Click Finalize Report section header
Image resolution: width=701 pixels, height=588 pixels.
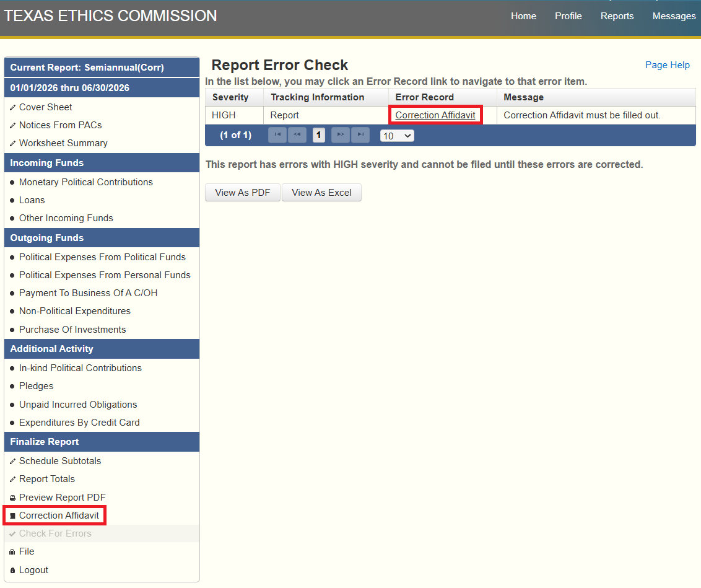(x=102, y=442)
